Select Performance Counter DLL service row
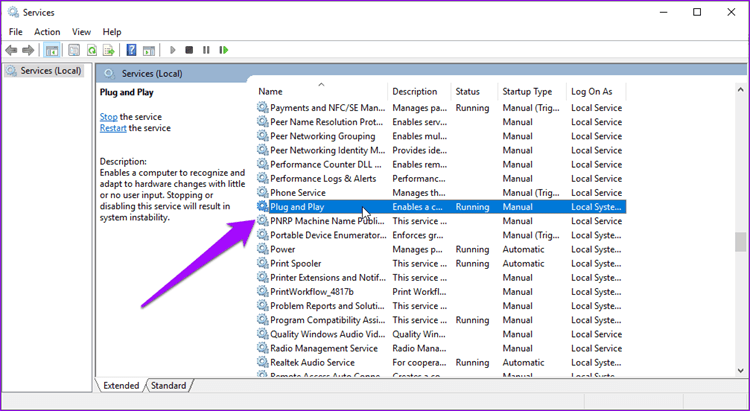The image size is (750, 411). click(x=441, y=164)
